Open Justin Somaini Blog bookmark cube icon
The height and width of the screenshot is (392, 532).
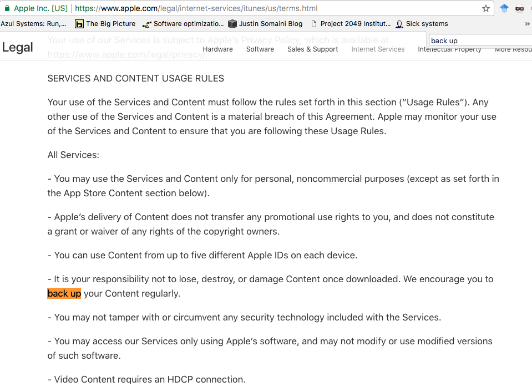232,24
